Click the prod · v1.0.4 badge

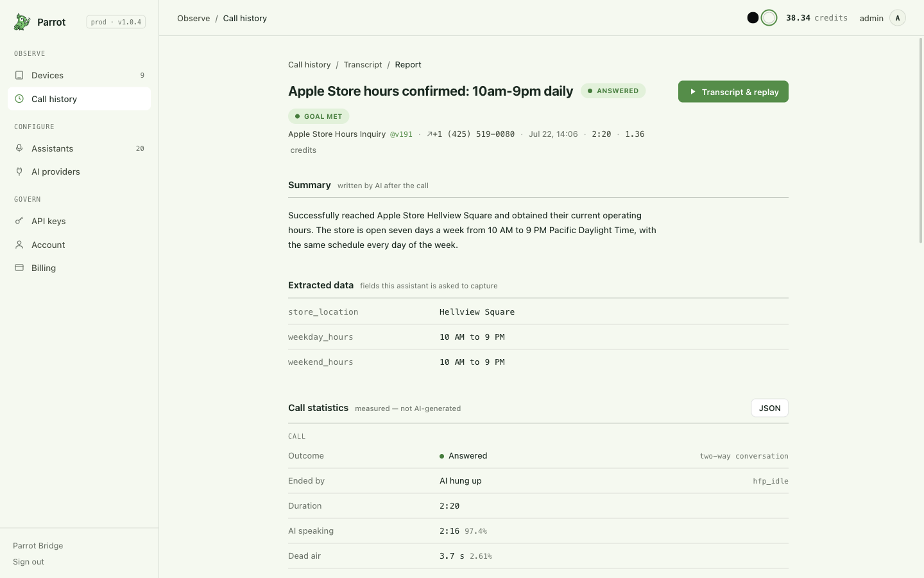(116, 22)
